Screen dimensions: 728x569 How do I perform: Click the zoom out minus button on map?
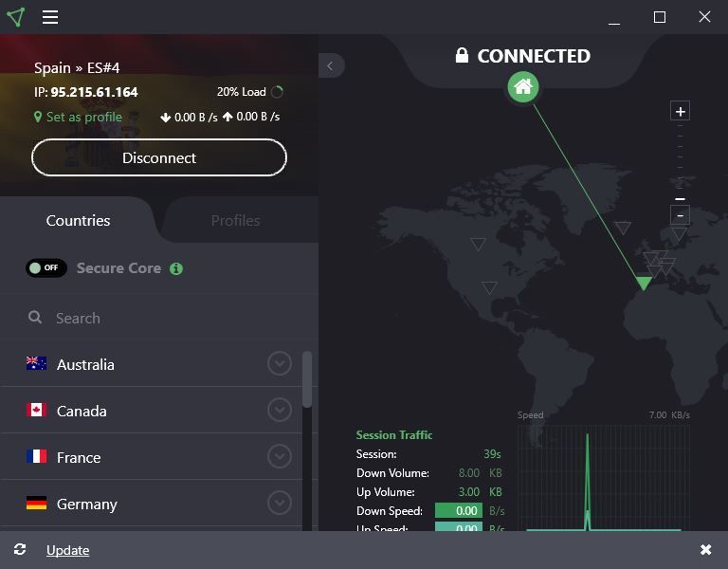(x=680, y=215)
